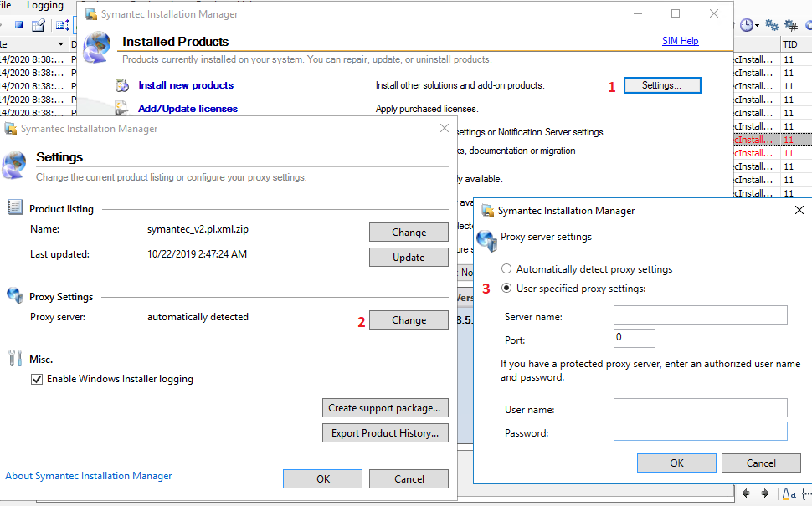Select User specified proxy settings option
Screen dimensions: 812x506
tap(506, 289)
